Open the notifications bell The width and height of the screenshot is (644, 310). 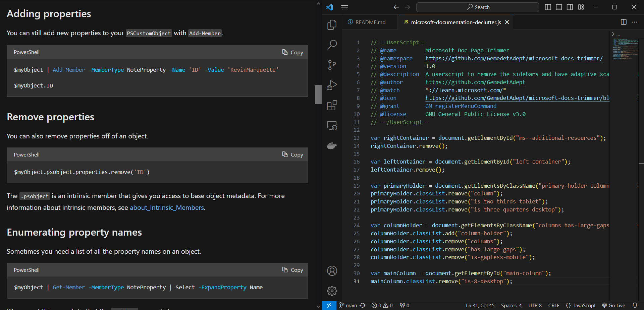click(635, 305)
